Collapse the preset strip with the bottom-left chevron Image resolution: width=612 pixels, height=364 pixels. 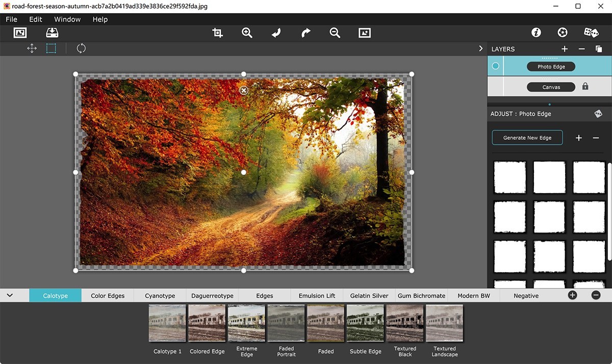coord(9,295)
